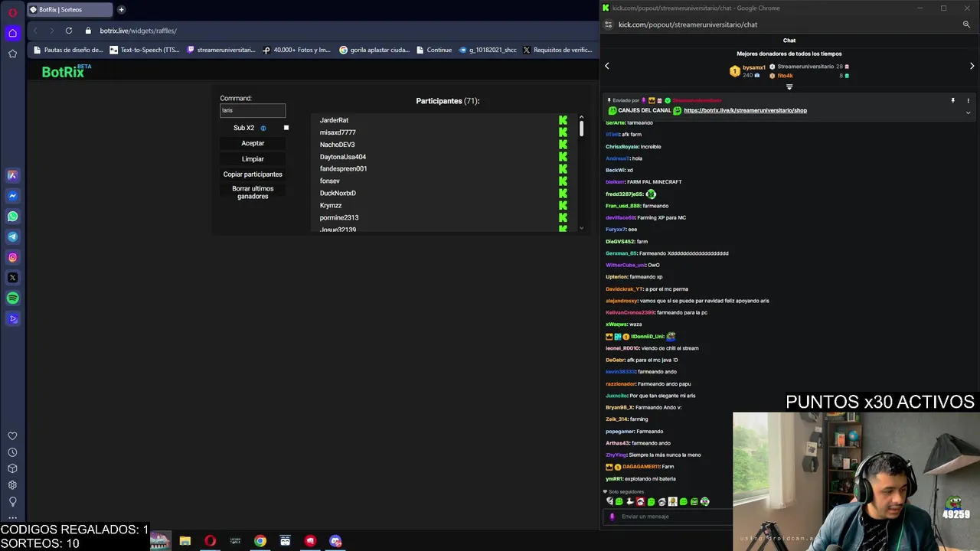Toggle the Sub X2 checkbox
The width and height of the screenshot is (980, 551).
tap(286, 128)
